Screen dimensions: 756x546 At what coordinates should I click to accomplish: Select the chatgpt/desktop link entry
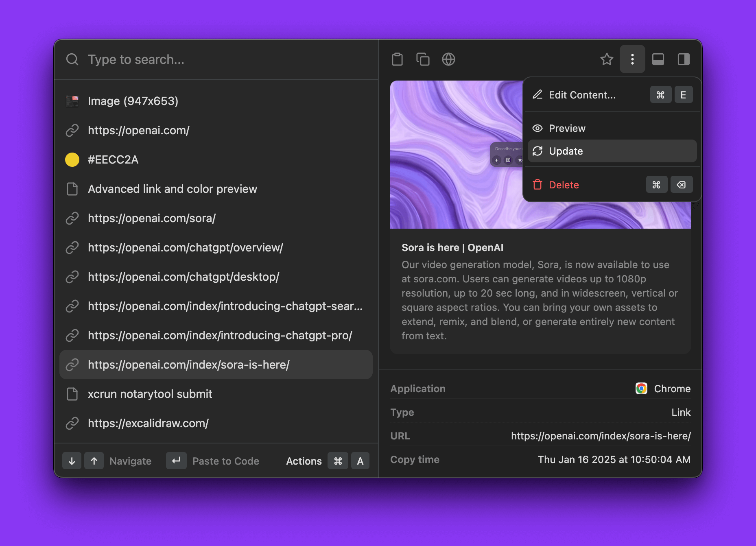[x=216, y=277]
